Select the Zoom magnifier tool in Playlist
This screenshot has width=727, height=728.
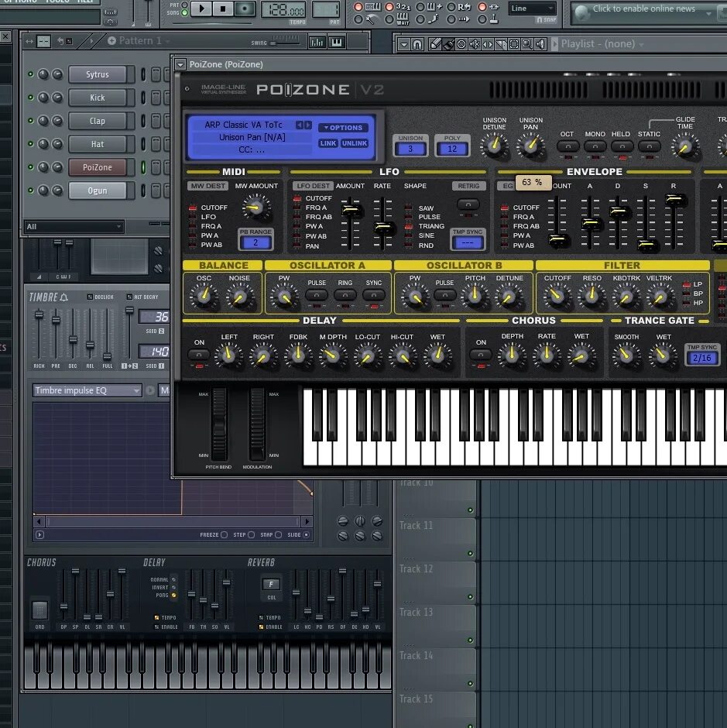coord(527,44)
